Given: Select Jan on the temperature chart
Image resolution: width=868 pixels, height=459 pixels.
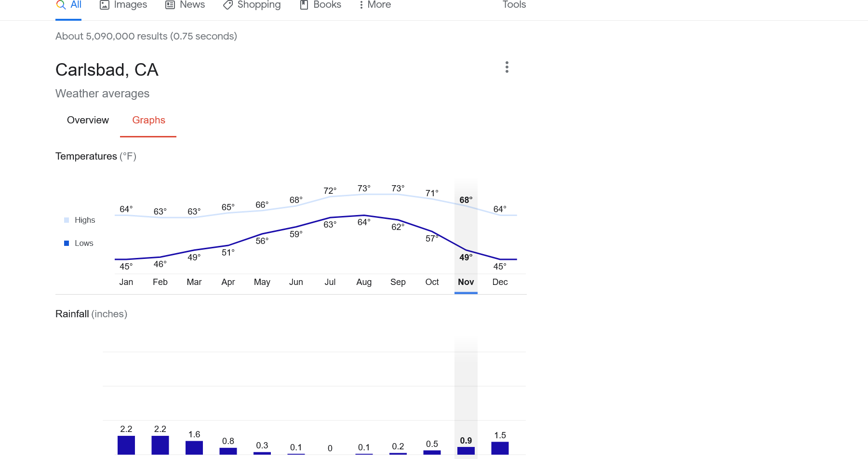Looking at the screenshot, I should (x=126, y=282).
